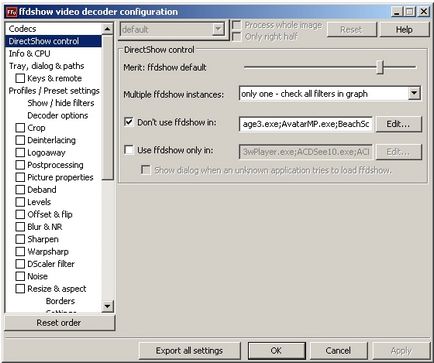Toggle the Deinterlacing checkbox
Viewport: 434px width, 363px height.
20,140
